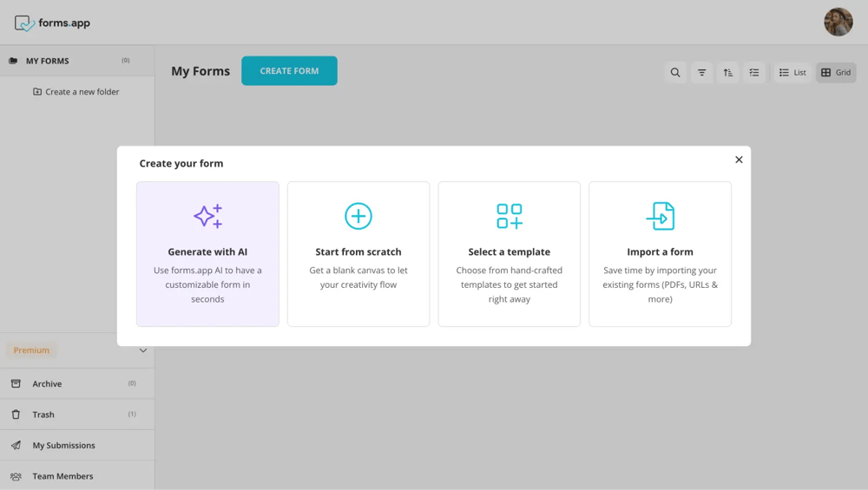Toggle the multi-select checklist icon
The width and height of the screenshot is (868, 490).
click(x=754, y=73)
